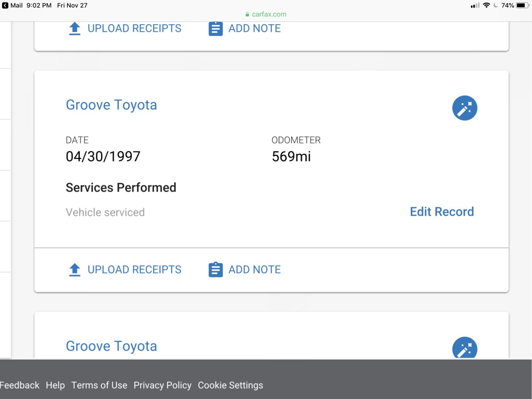Click ADD NOTE below Vehicle serviced entry
This screenshot has height=399, width=532.
click(x=254, y=270)
